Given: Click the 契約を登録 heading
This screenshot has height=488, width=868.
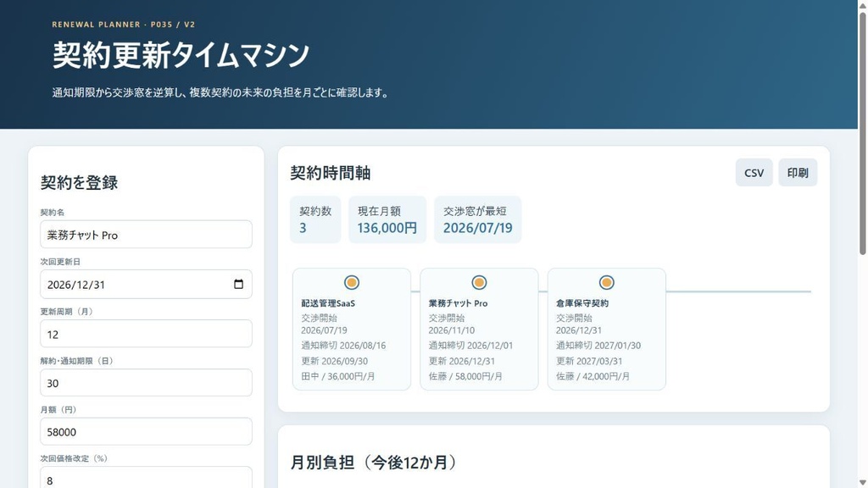Looking at the screenshot, I should pos(79,183).
